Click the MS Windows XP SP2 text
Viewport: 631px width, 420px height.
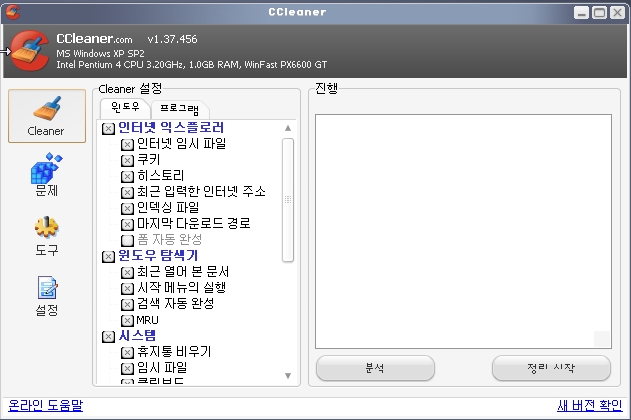pyautogui.click(x=100, y=54)
